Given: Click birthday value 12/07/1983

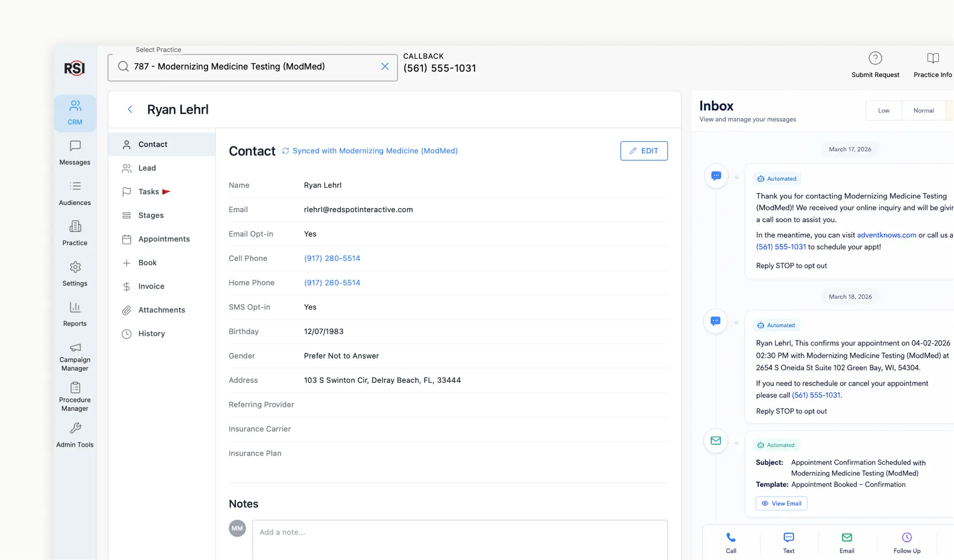Looking at the screenshot, I should click(x=324, y=332).
